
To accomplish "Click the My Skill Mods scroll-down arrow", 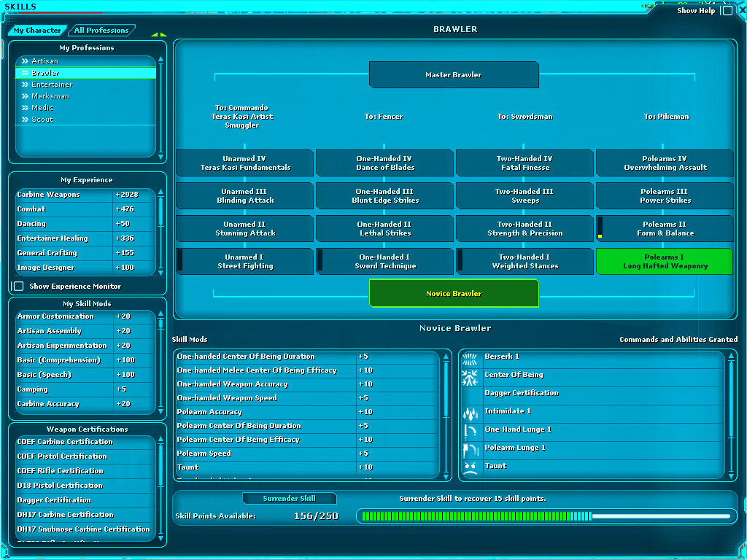I will [160, 411].
